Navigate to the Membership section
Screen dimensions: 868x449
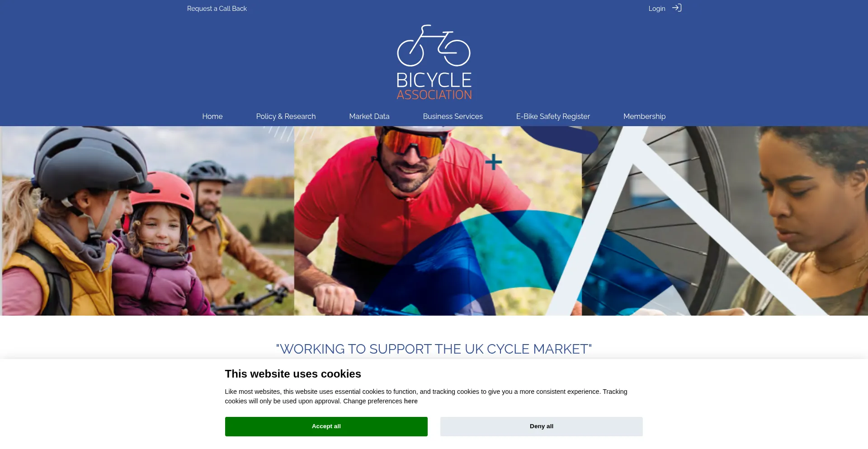645,116
